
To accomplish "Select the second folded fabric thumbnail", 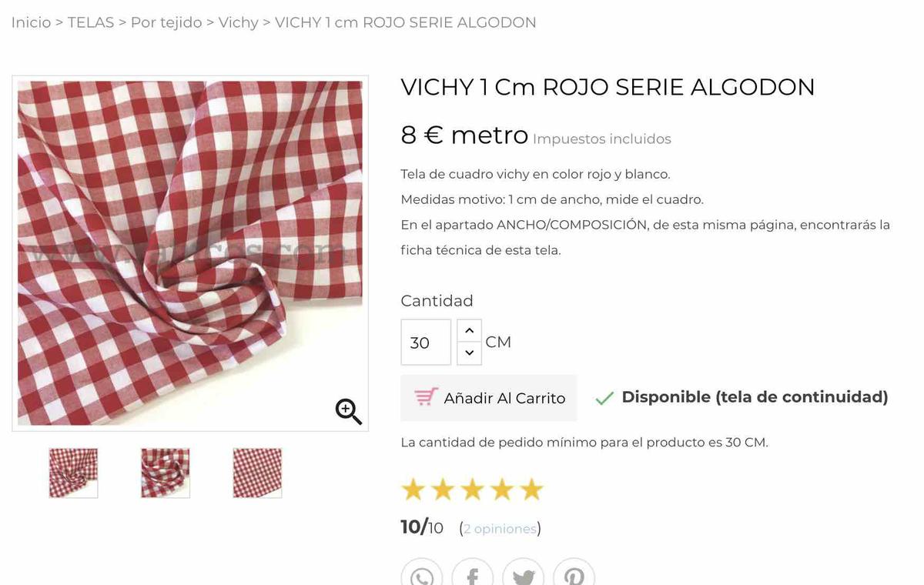I will (x=166, y=473).
